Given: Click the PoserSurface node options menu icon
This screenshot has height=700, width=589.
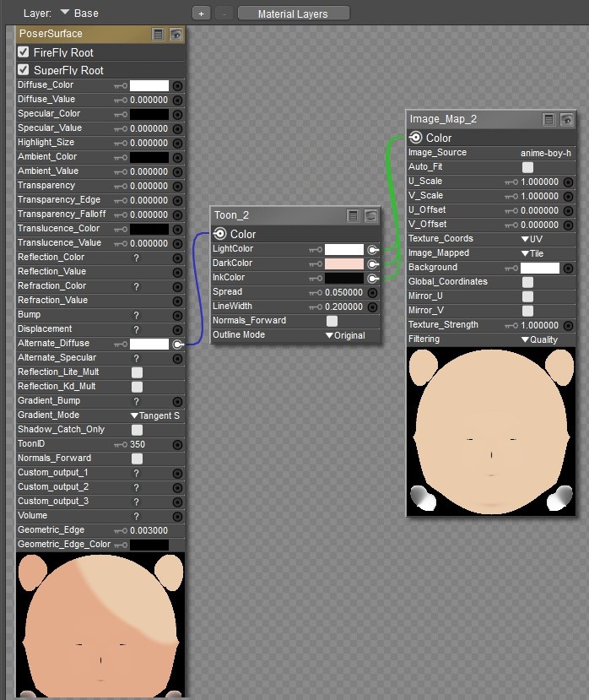Looking at the screenshot, I should tap(158, 35).
